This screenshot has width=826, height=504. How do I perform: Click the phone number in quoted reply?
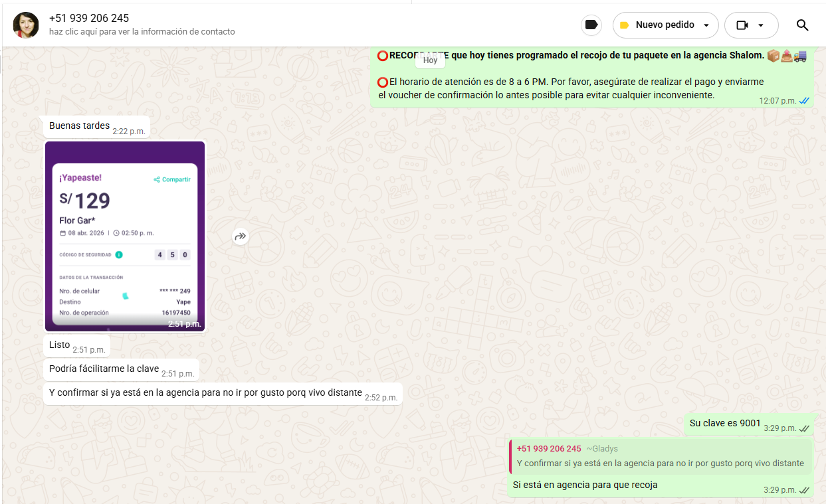click(549, 449)
